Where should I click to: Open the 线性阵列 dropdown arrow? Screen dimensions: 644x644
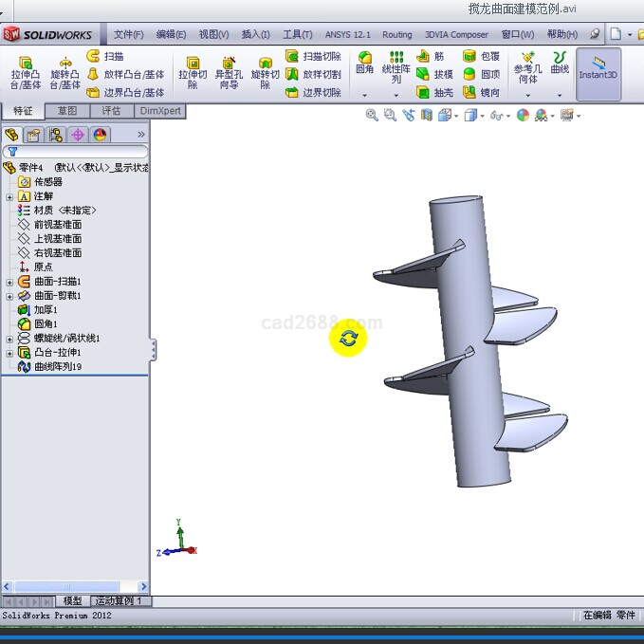(396, 95)
